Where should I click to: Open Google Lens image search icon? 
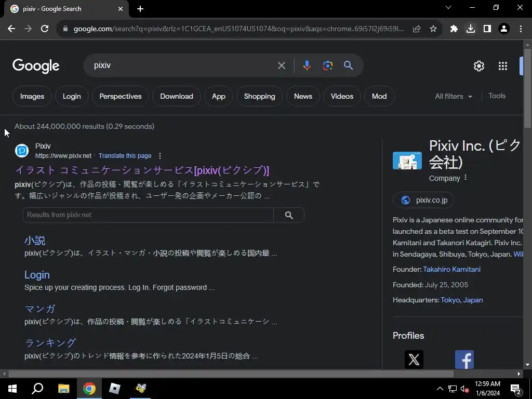[x=327, y=65]
